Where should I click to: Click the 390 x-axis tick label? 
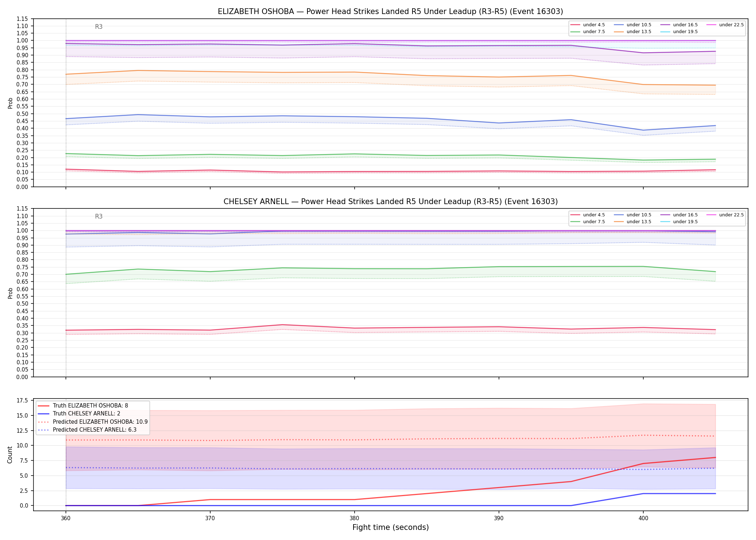(499, 518)
